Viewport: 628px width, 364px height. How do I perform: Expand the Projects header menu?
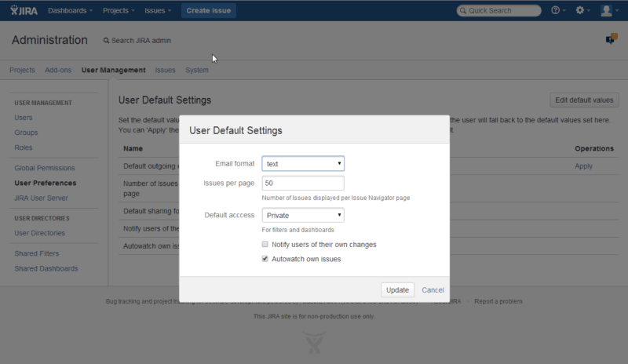(x=119, y=10)
